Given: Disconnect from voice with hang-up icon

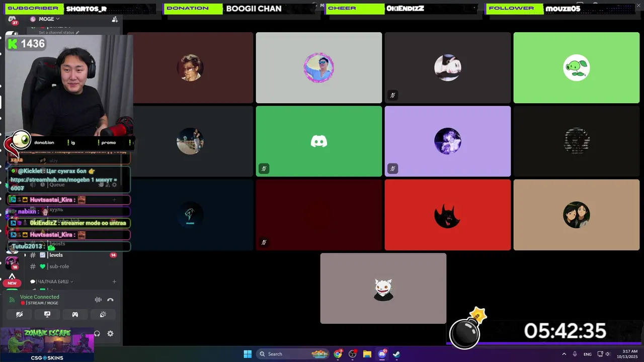Looking at the screenshot, I should pyautogui.click(x=110, y=300).
